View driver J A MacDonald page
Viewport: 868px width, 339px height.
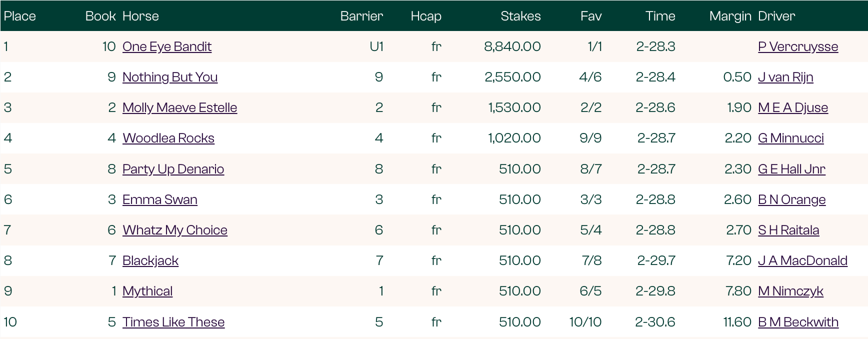(802, 260)
